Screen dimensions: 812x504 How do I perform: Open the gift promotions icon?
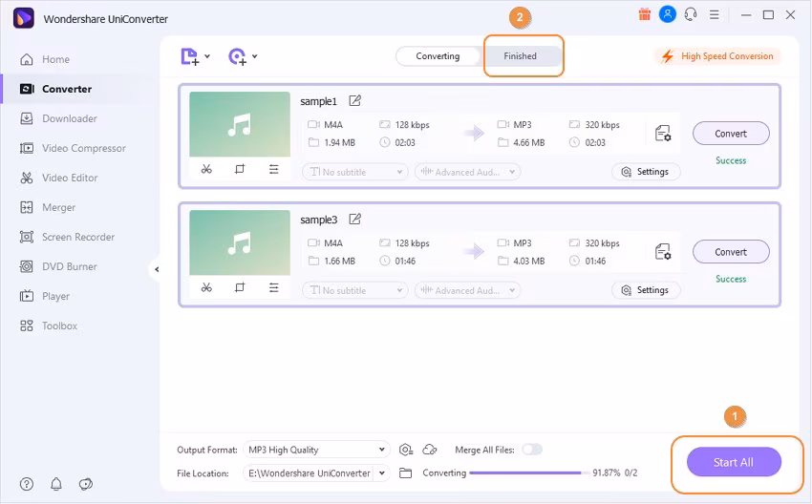pyautogui.click(x=644, y=14)
